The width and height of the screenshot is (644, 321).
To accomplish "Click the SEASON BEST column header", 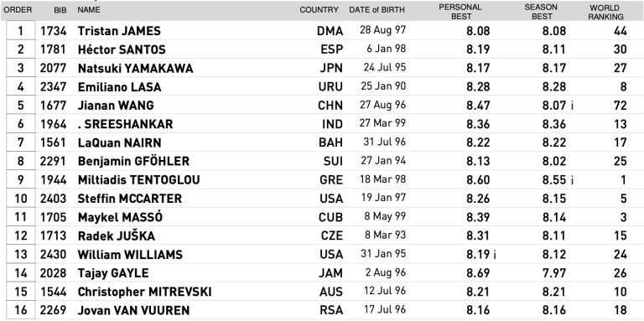I will click(x=541, y=12).
